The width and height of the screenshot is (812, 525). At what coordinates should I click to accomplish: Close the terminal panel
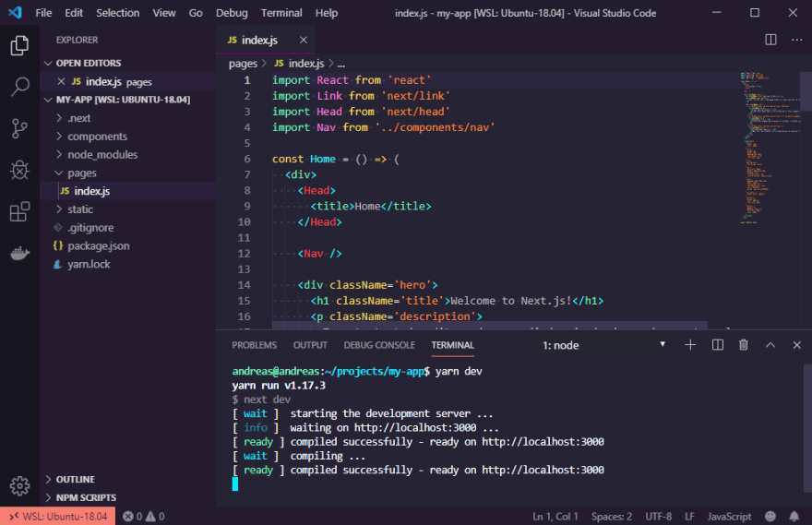pos(796,345)
